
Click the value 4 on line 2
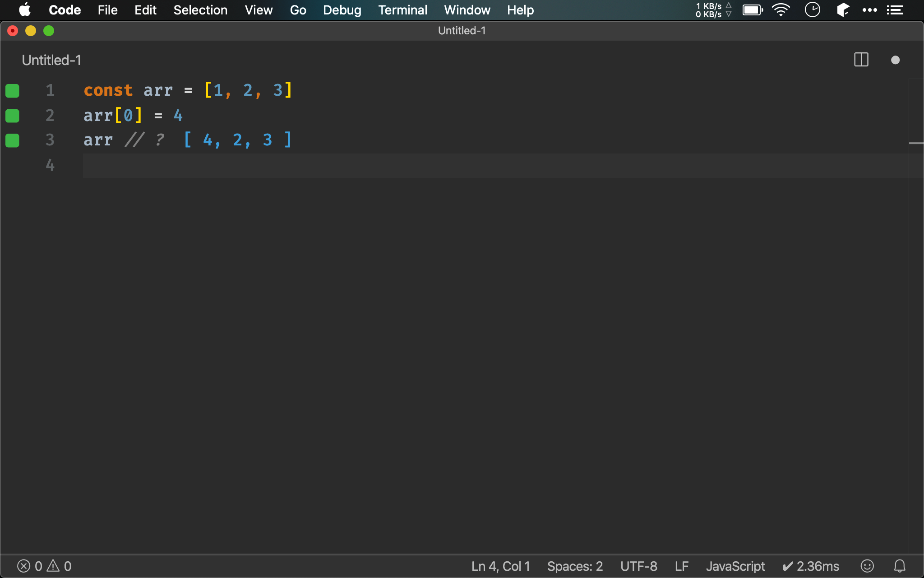coord(178,116)
